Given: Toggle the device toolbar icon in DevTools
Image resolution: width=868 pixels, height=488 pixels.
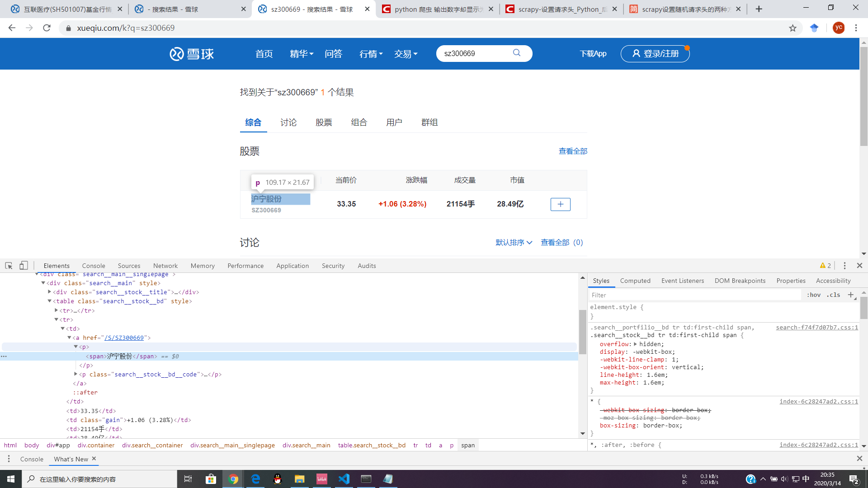Looking at the screenshot, I should tap(24, 266).
